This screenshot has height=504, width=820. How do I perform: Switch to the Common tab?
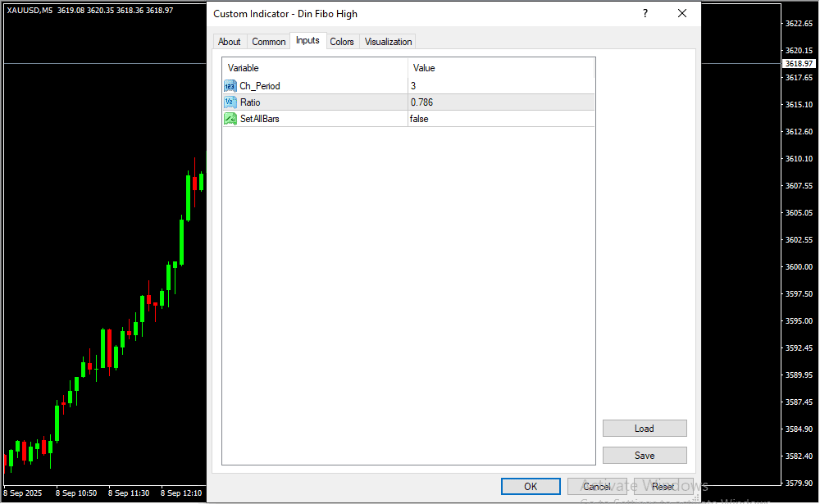[269, 42]
